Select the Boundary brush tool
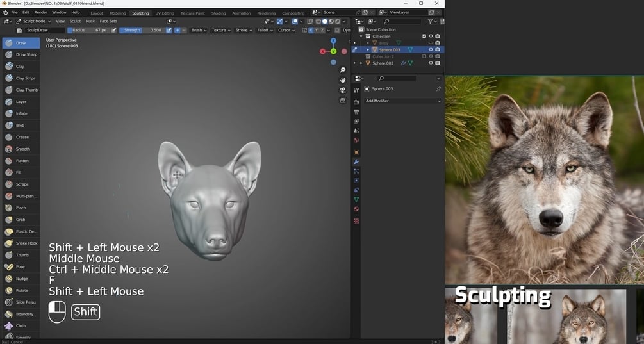 (21, 314)
